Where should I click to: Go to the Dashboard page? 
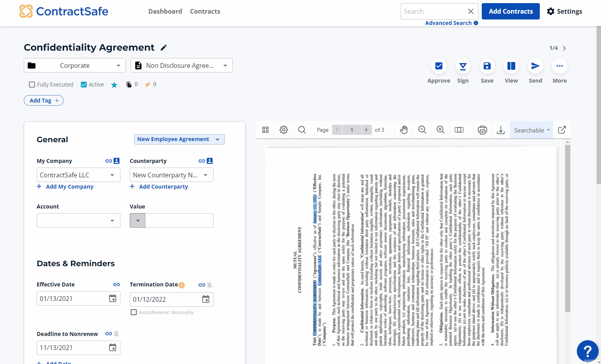coord(165,11)
